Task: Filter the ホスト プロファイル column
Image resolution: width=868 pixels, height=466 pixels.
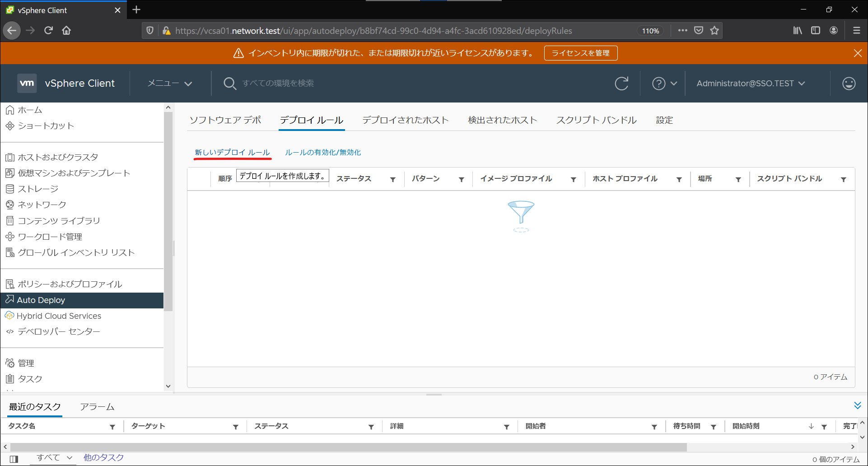Action: (x=679, y=179)
